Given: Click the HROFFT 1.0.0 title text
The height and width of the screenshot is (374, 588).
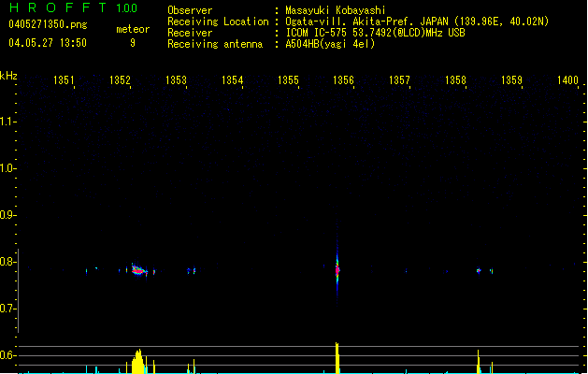Looking at the screenshot, I should tap(74, 7).
